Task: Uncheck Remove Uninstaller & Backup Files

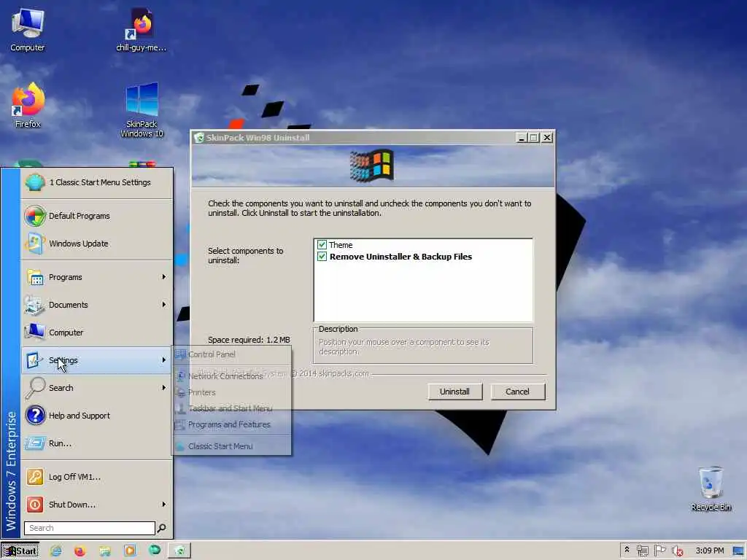Action: (322, 257)
